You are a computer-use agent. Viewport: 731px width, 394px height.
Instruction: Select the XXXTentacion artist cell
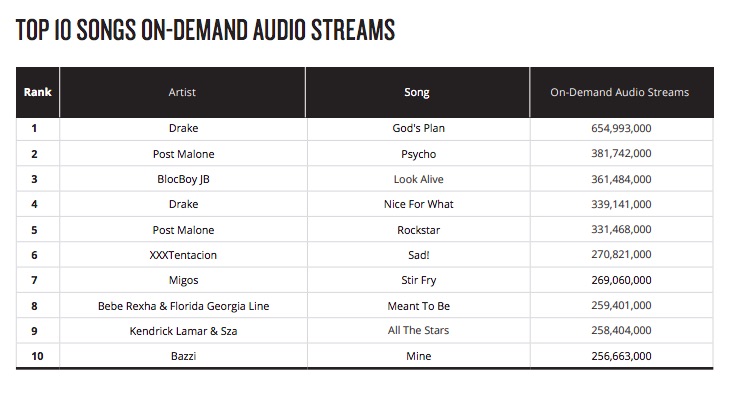pos(183,255)
